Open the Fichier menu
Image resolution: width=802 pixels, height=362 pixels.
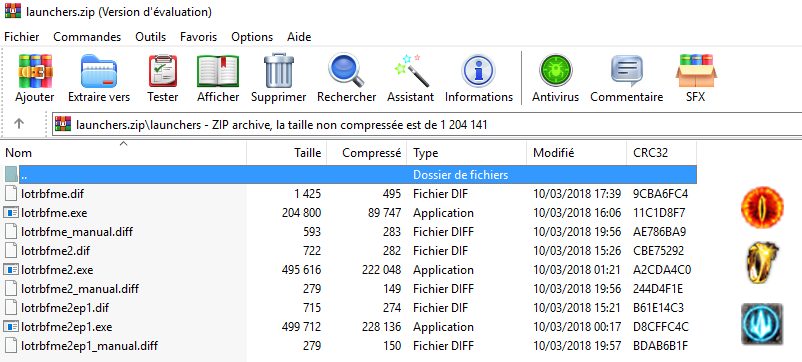[22, 37]
